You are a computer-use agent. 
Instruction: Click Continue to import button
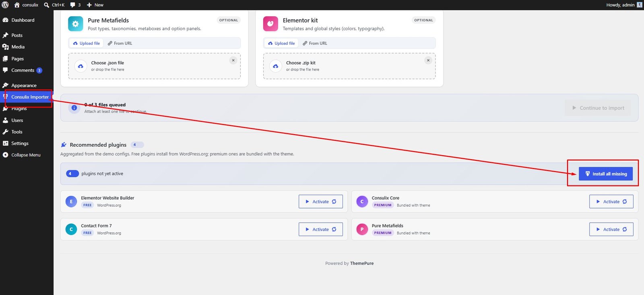tap(598, 108)
